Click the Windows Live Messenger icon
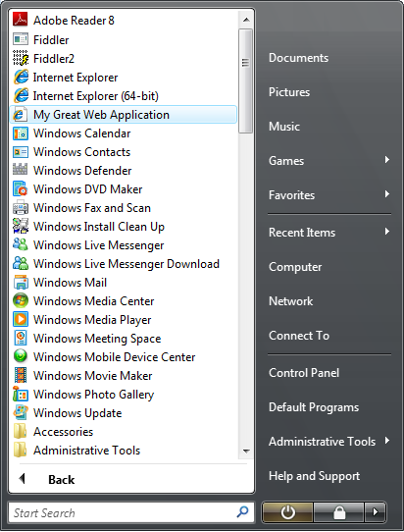Screen dimensions: 404x532 tap(20, 244)
